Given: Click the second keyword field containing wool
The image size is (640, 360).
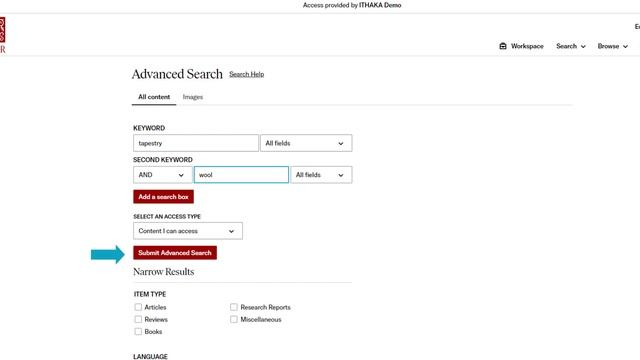Looking at the screenshot, I should pos(241,175).
